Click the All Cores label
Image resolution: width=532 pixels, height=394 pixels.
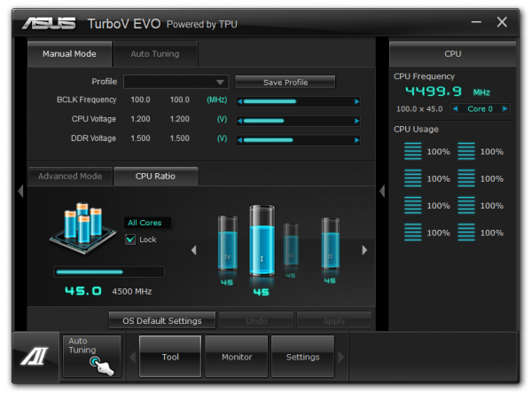point(145,223)
